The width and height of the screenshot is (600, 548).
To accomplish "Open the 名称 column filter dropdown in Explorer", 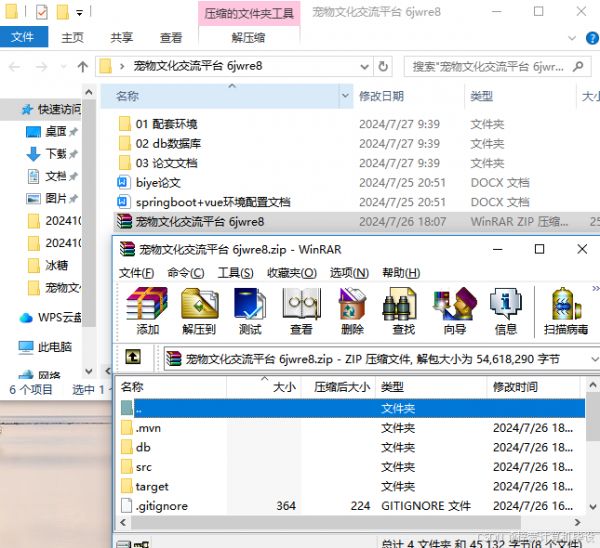I will (345, 96).
